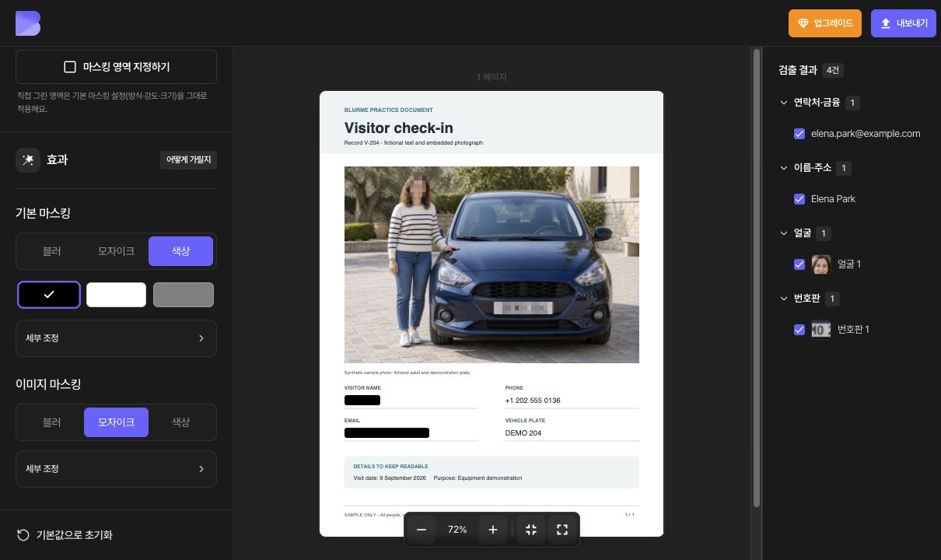Collapse the 연락처·금융 group

[784, 103]
